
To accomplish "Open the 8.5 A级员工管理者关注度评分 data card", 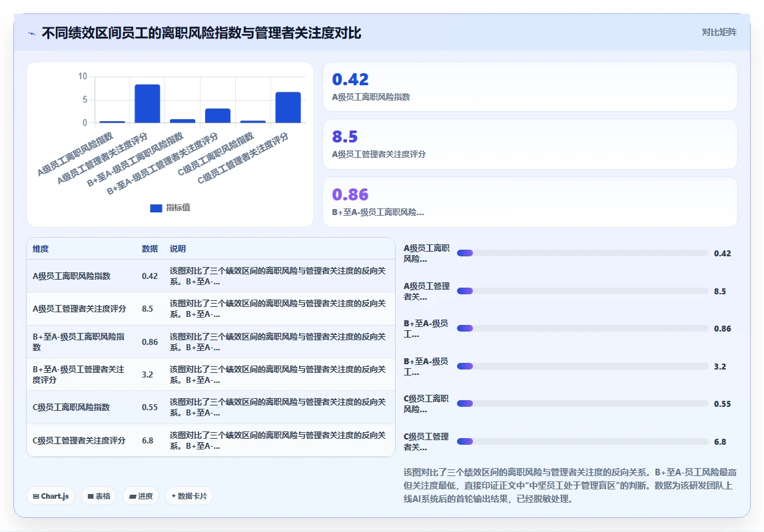I will pos(530,144).
